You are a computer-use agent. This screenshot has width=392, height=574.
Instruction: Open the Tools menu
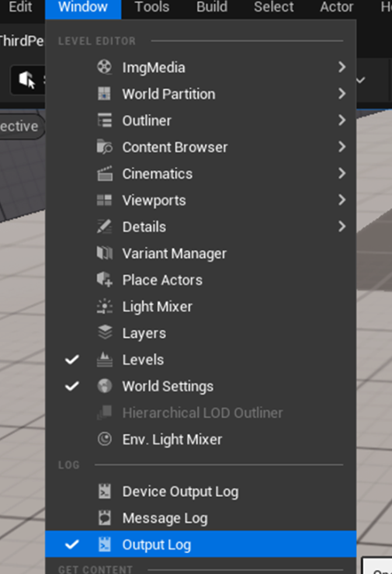point(151,7)
